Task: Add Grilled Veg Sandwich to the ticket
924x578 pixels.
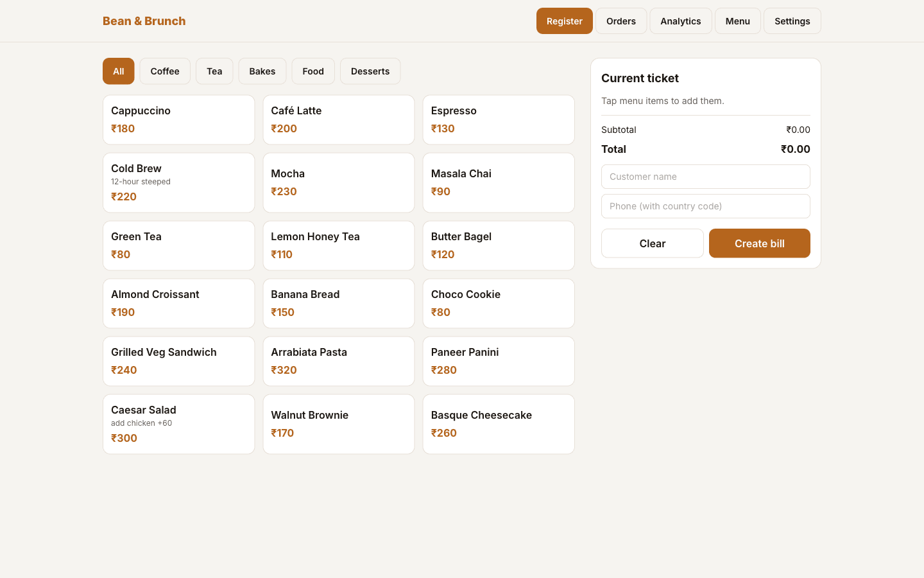Action: 179,362
